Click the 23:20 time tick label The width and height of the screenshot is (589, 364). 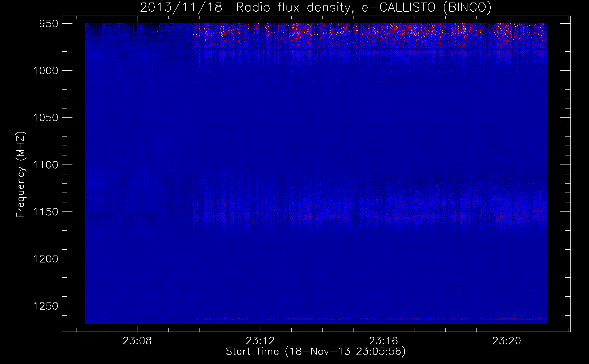pos(507,341)
